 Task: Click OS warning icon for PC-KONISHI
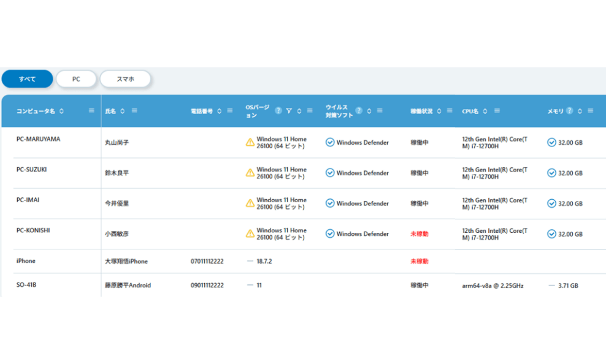pyautogui.click(x=250, y=233)
